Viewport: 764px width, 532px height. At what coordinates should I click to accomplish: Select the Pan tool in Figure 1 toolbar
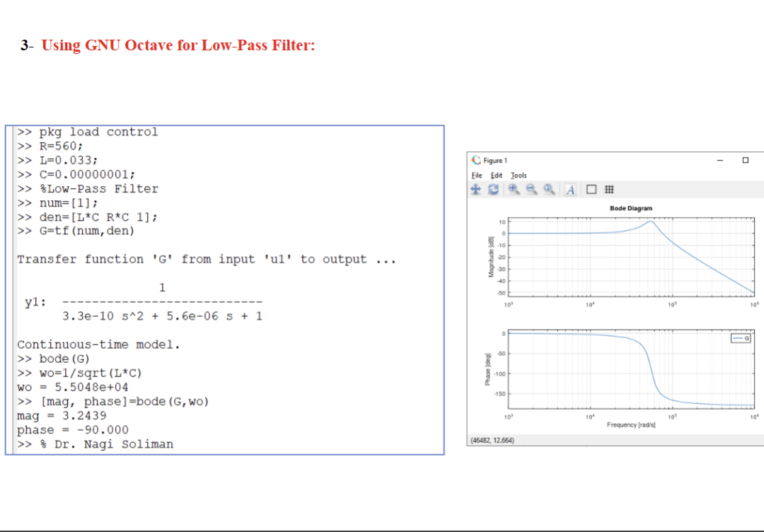pyautogui.click(x=476, y=190)
